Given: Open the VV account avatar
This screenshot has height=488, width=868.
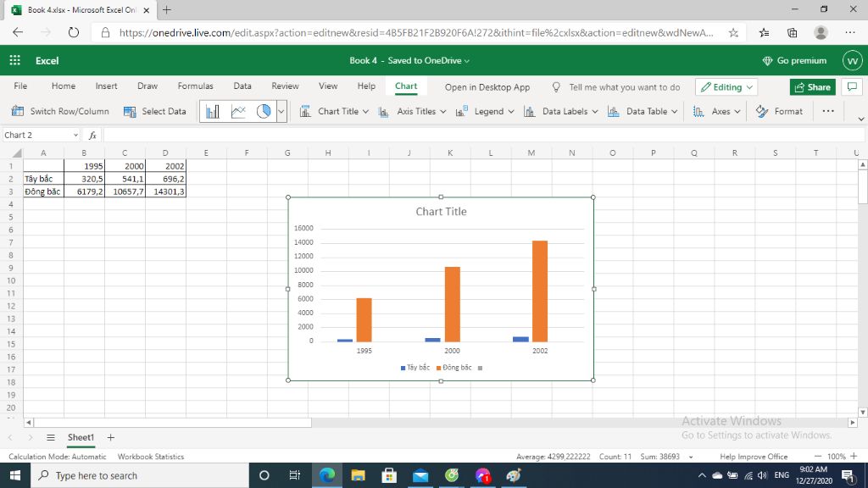Looking at the screenshot, I should (853, 60).
